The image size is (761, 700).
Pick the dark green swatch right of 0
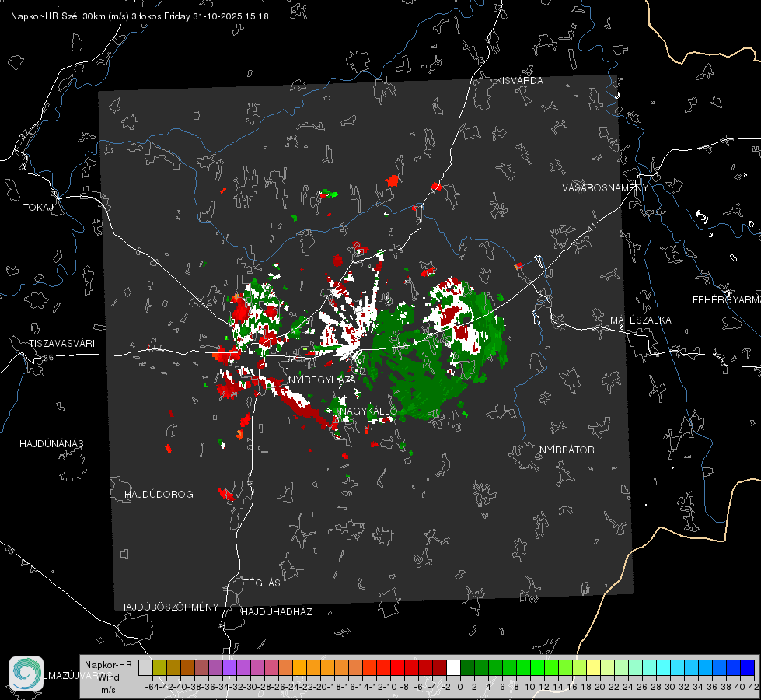click(x=467, y=667)
